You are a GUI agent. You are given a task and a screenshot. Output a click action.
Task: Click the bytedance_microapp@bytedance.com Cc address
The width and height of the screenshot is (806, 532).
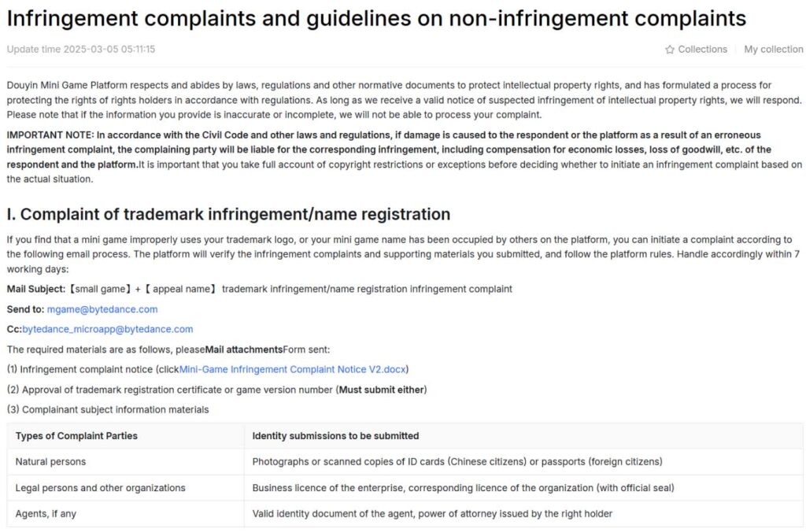coord(107,330)
